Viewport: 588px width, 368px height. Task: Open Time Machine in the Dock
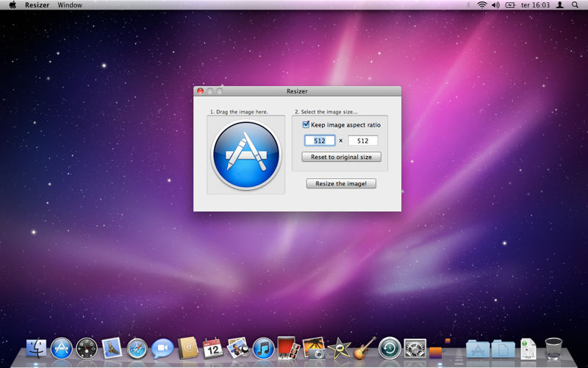tap(390, 348)
